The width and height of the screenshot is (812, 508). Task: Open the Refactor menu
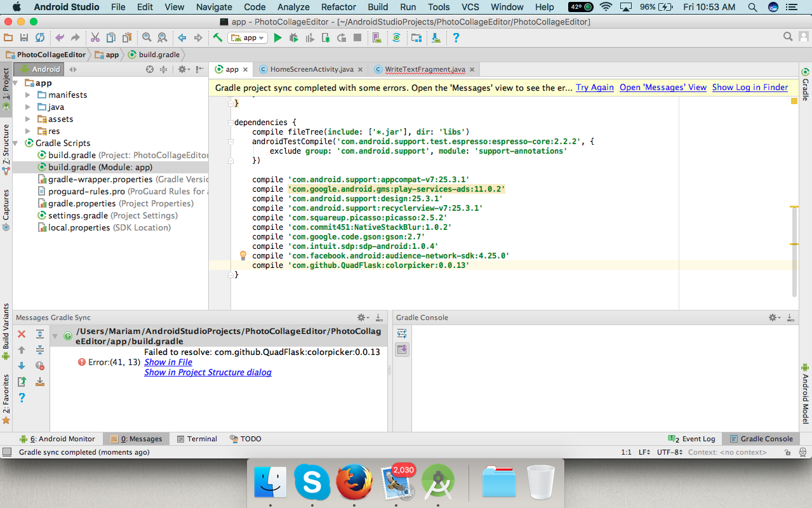coord(338,7)
